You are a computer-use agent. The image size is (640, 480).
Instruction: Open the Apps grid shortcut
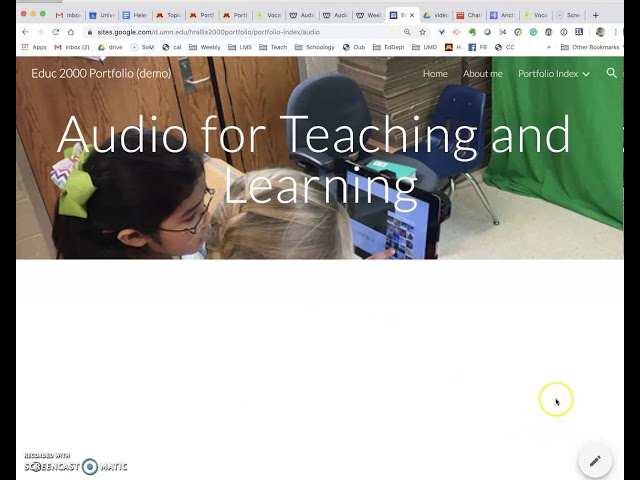34,47
